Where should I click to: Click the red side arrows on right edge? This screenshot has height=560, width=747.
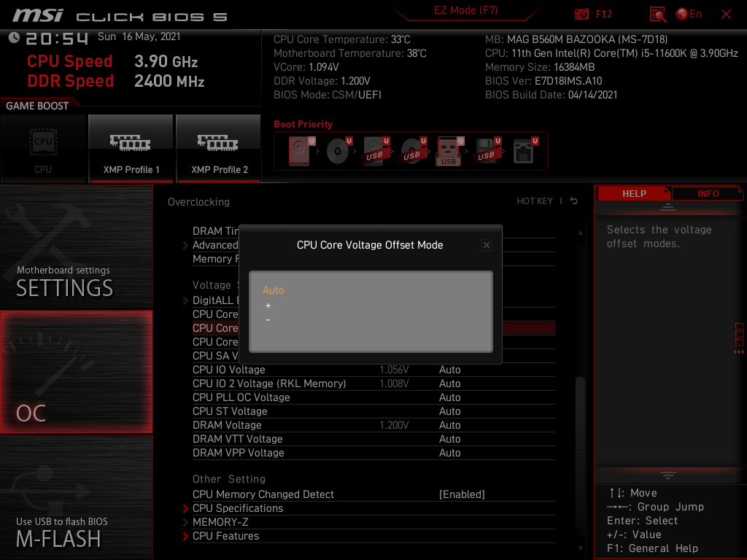pyautogui.click(x=738, y=352)
